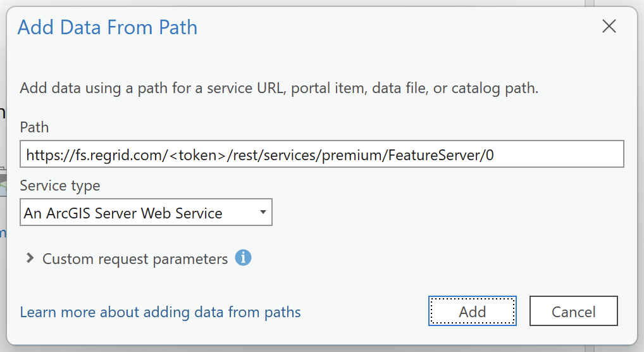The height and width of the screenshot is (352, 644).
Task: Click the fs.regrid.com portion of the URL
Action: point(120,155)
